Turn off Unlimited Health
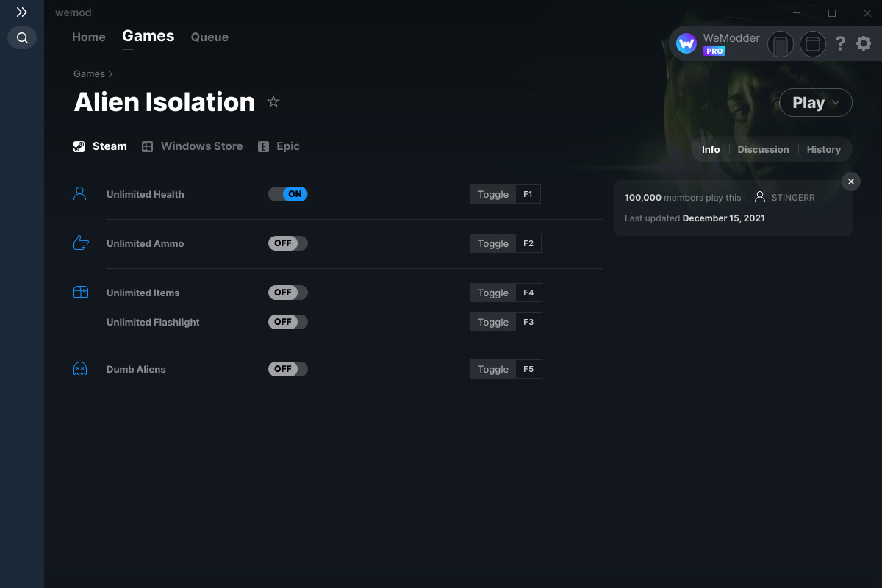The width and height of the screenshot is (882, 588). click(x=287, y=193)
